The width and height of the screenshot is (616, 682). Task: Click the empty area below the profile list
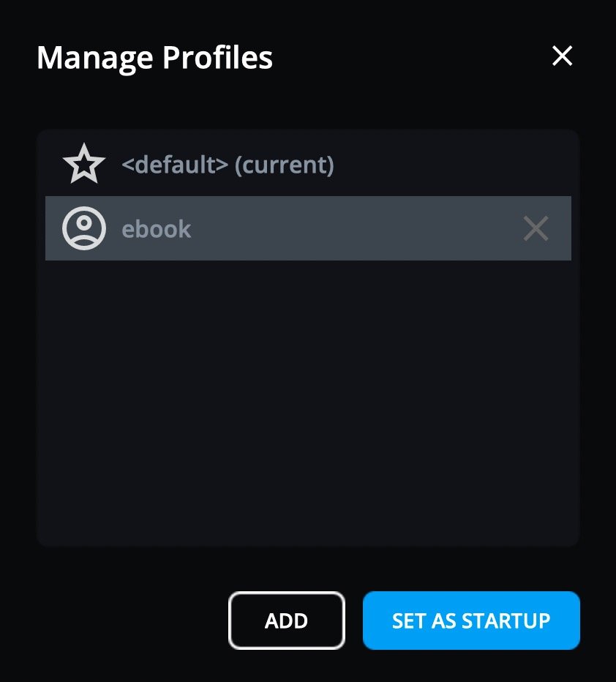pyautogui.click(x=307, y=402)
